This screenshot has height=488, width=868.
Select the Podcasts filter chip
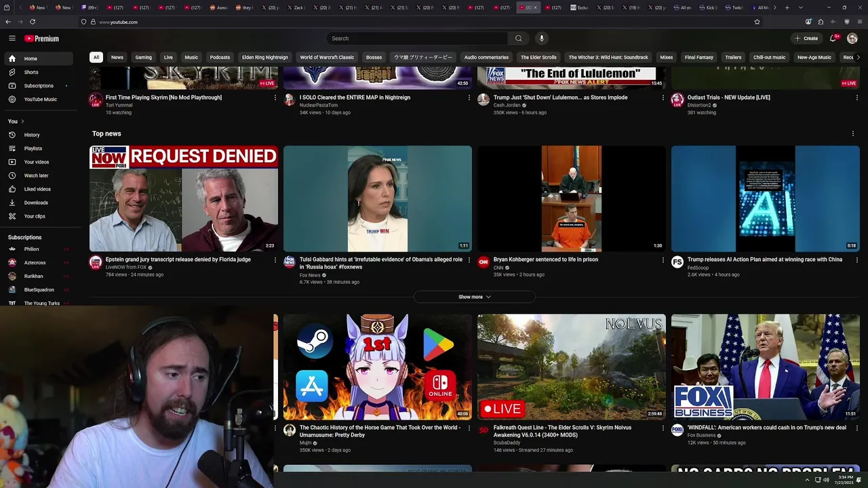[220, 58]
